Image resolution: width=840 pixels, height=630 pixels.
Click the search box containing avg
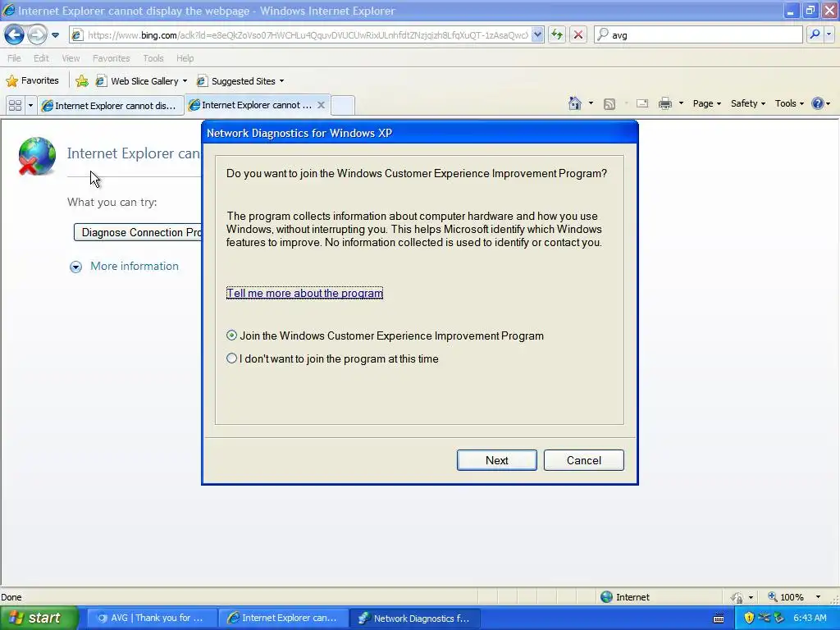point(699,35)
